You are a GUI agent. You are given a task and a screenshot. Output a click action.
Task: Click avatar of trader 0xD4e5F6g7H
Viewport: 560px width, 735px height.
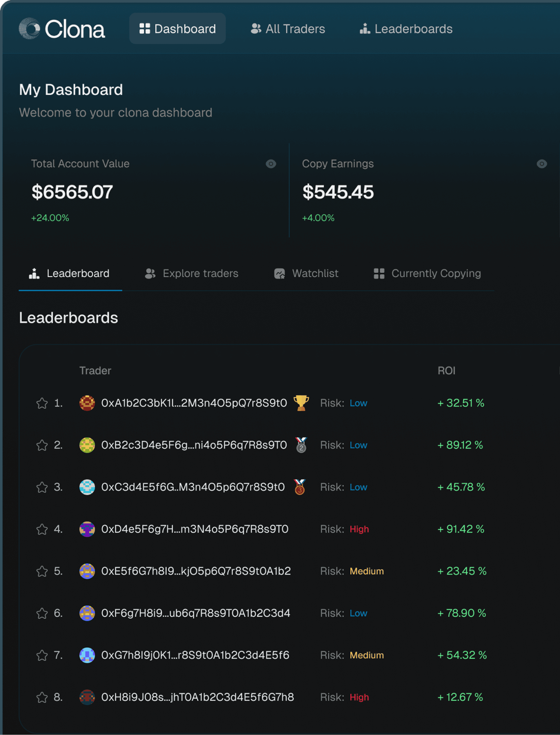[x=87, y=529]
